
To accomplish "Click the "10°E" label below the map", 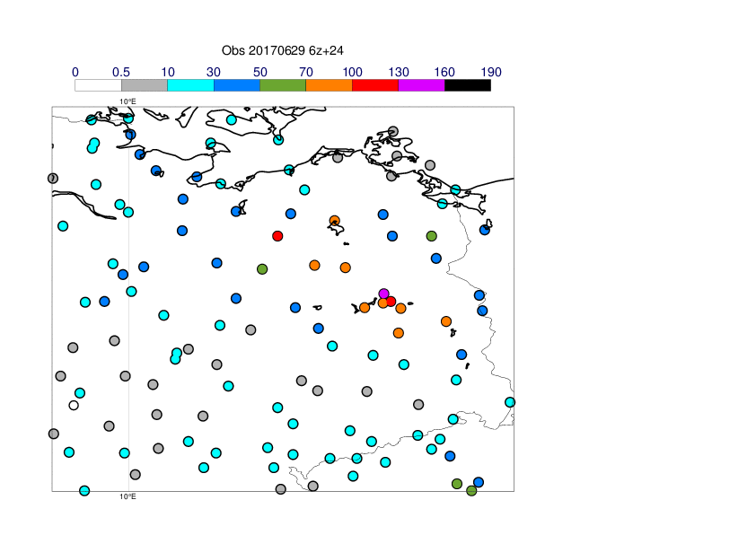I will (x=127, y=496).
